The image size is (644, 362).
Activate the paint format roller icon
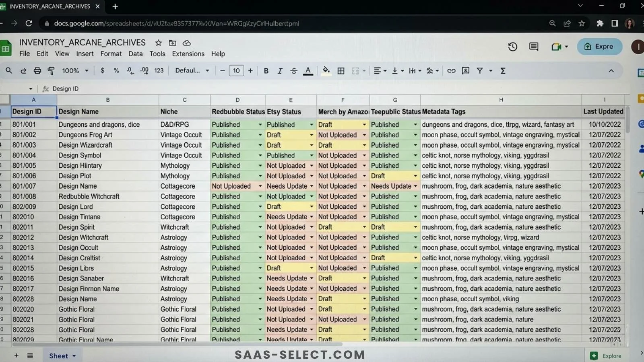(51, 71)
